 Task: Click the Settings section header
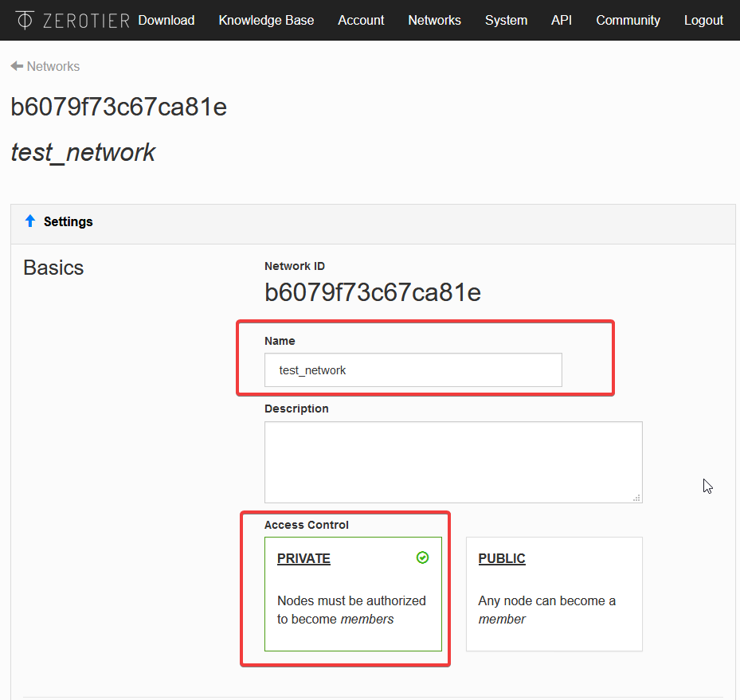point(373,224)
